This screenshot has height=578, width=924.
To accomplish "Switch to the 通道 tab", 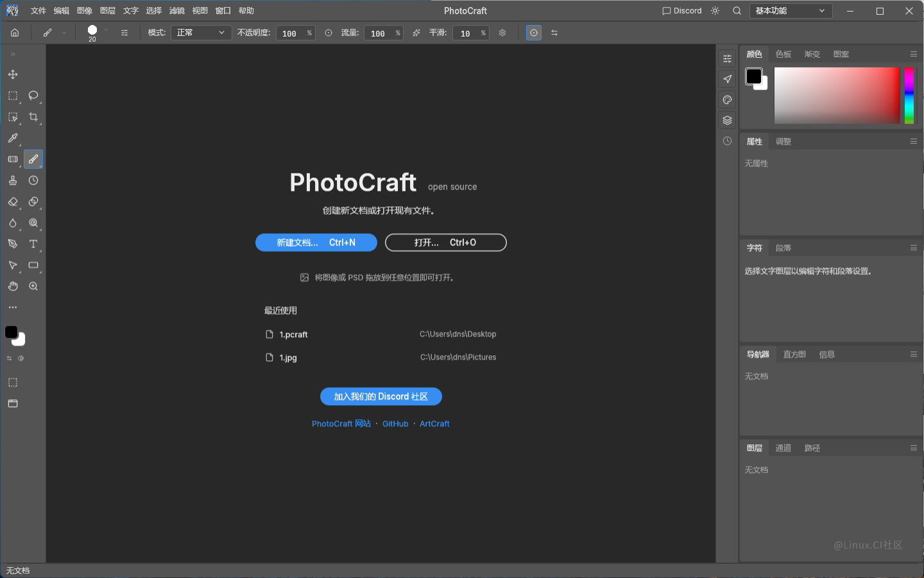I will pyautogui.click(x=783, y=448).
